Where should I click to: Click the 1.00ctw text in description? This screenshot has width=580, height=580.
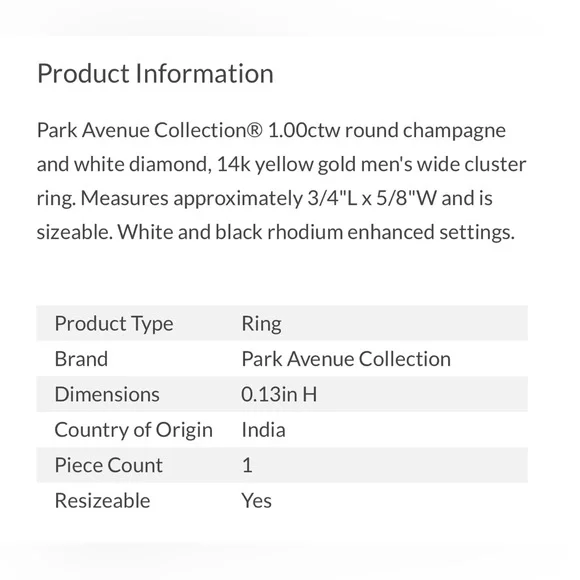pos(304,130)
